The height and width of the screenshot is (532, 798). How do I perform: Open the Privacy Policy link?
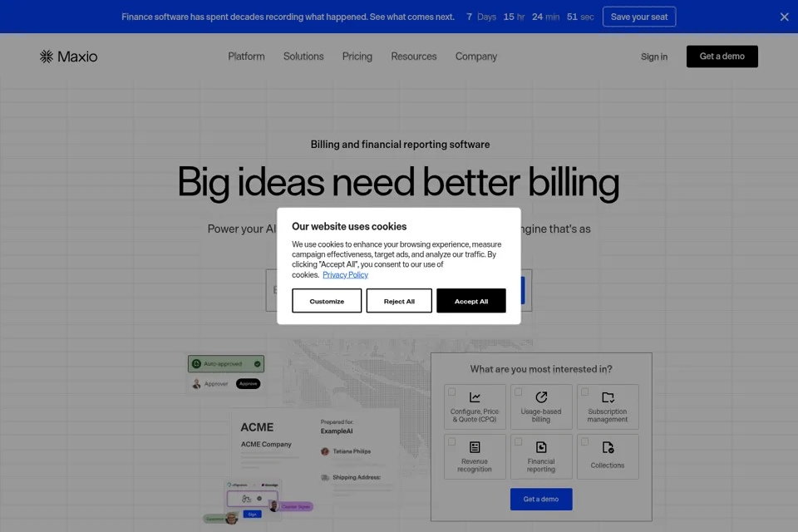345,275
